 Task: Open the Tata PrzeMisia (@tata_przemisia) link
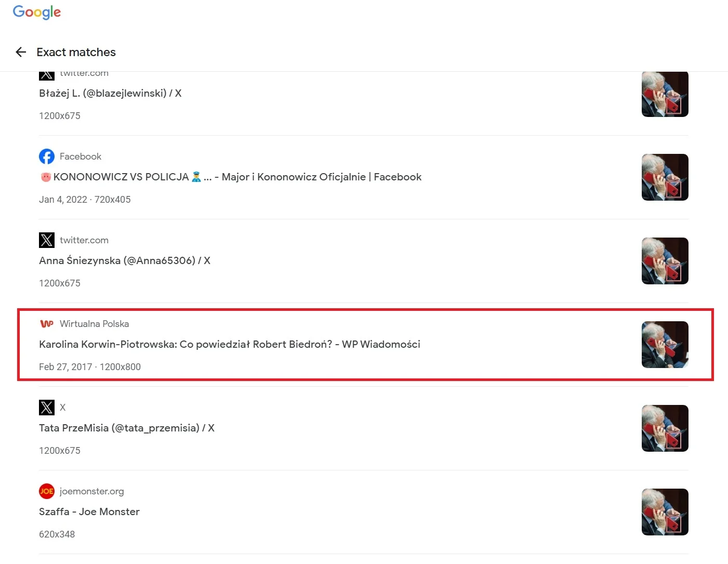click(126, 428)
